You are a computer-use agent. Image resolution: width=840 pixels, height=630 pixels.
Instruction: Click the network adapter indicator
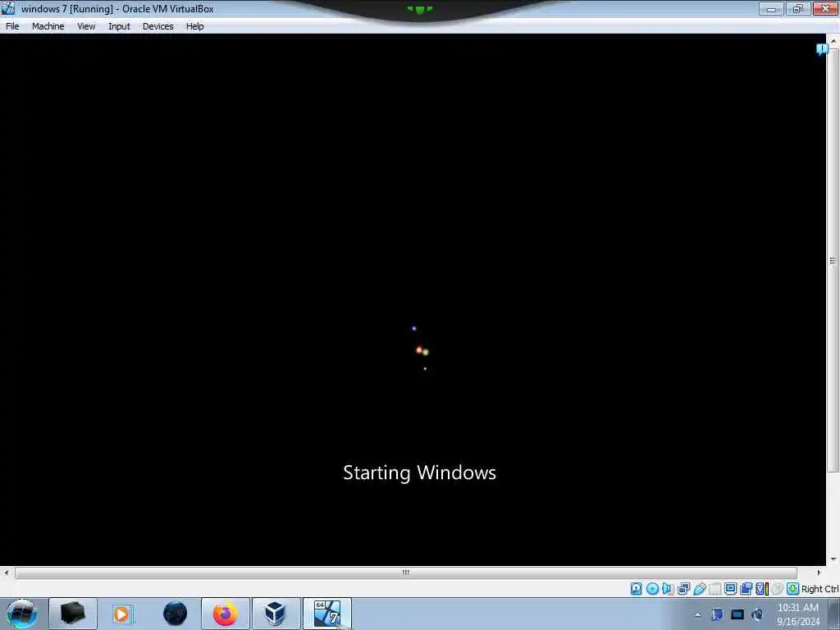pyautogui.click(x=683, y=589)
